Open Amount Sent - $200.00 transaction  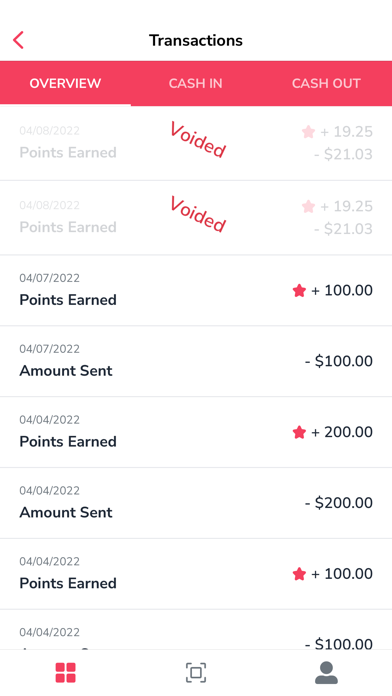pos(196,503)
